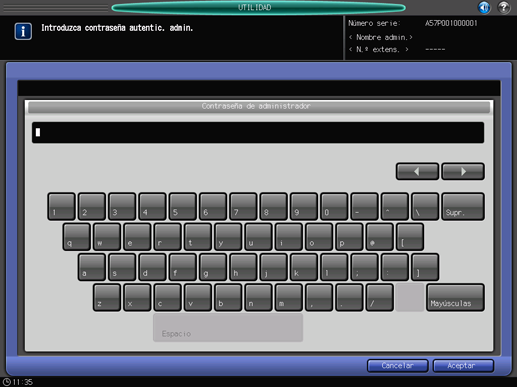Tap the closing bracket ] key
This screenshot has height=387, width=517.
425,267
